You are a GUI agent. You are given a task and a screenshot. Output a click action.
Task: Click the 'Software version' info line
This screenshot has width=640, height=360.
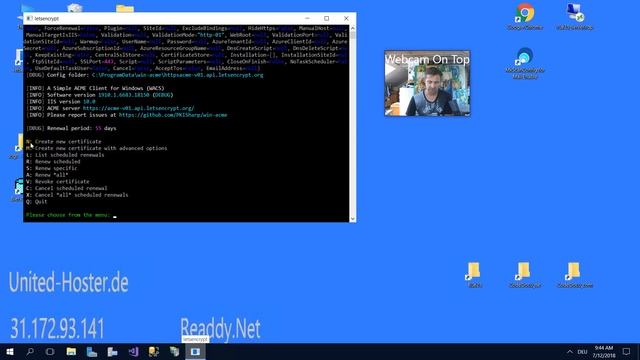coord(100,95)
